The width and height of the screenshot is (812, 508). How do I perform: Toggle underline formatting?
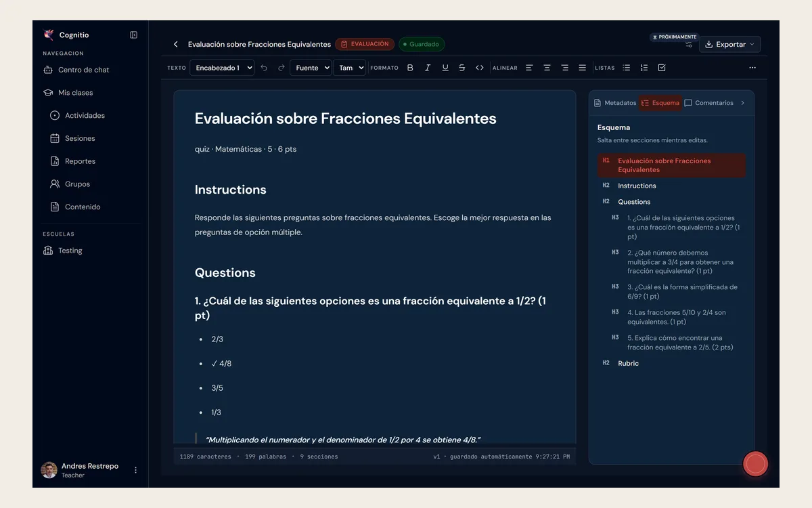click(x=445, y=68)
